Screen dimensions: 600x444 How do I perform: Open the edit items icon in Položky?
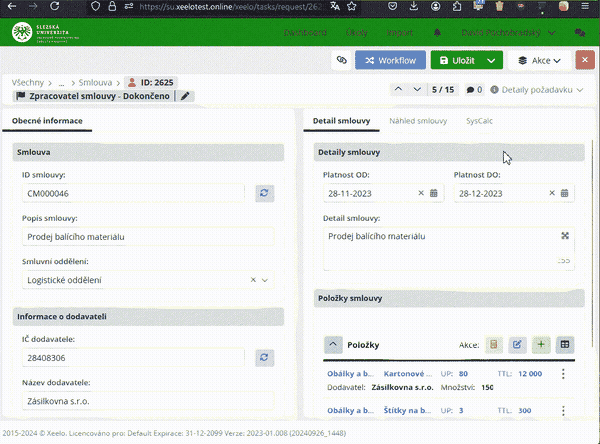(517, 345)
